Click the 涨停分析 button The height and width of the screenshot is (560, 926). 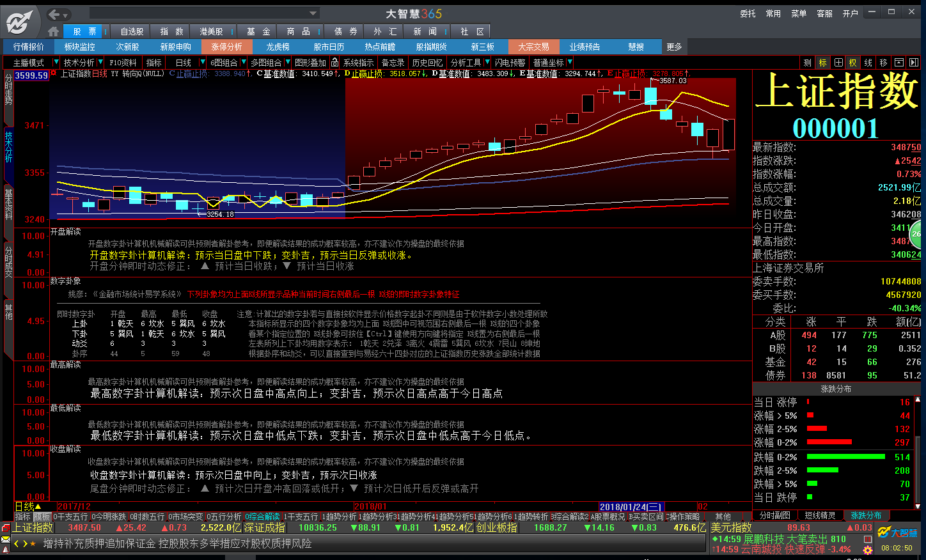pyautogui.click(x=227, y=47)
